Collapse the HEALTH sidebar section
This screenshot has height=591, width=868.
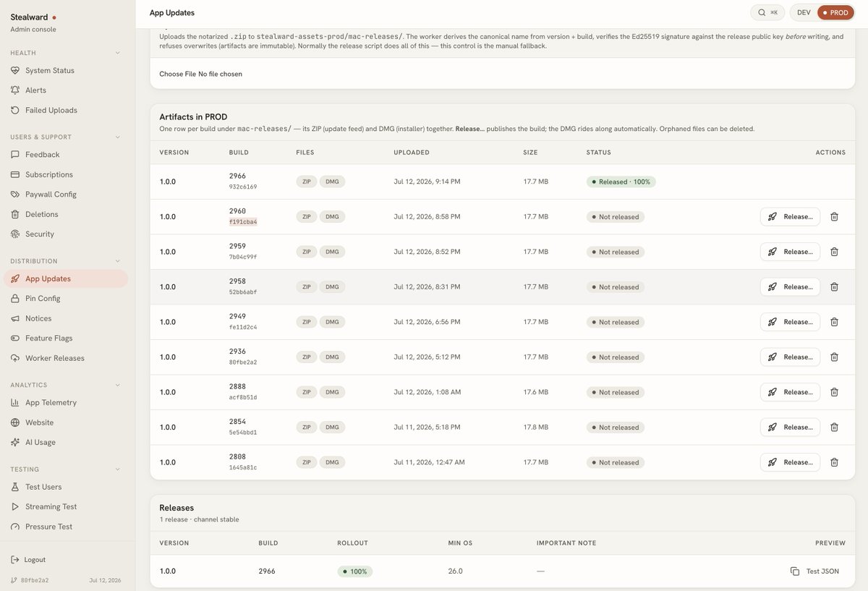click(118, 53)
